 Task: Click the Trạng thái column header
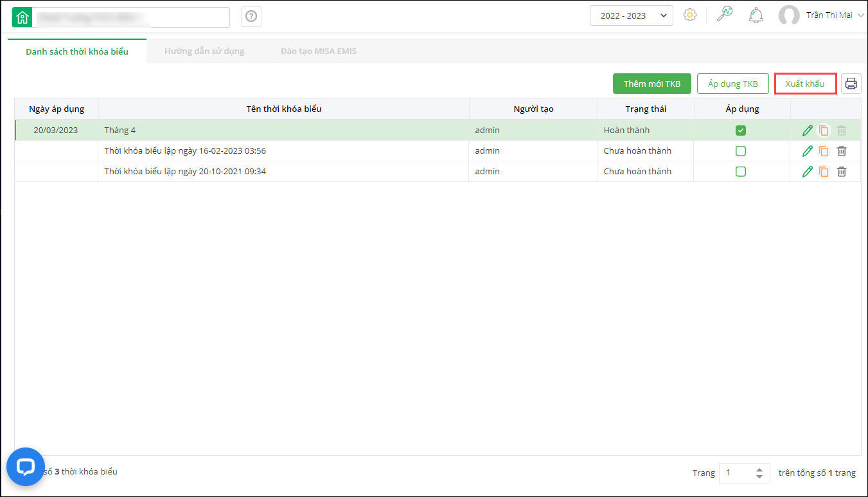[x=646, y=109]
